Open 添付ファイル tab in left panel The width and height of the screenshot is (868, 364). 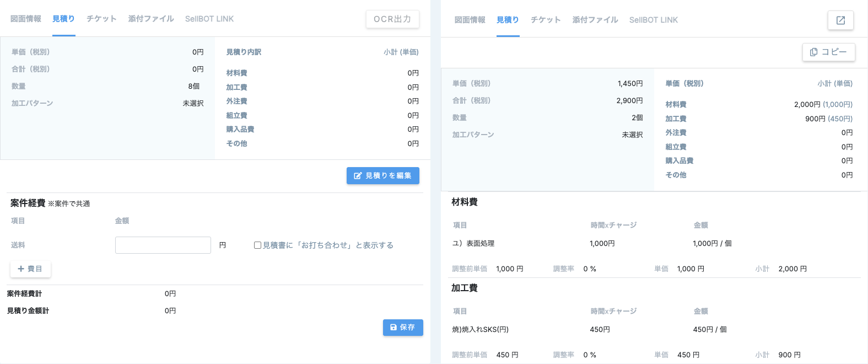151,19
